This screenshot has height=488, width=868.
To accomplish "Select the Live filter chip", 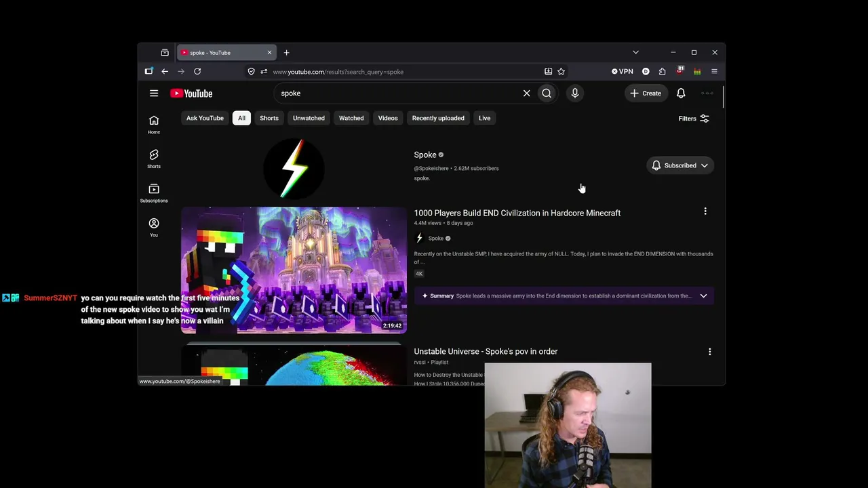I will pos(484,118).
